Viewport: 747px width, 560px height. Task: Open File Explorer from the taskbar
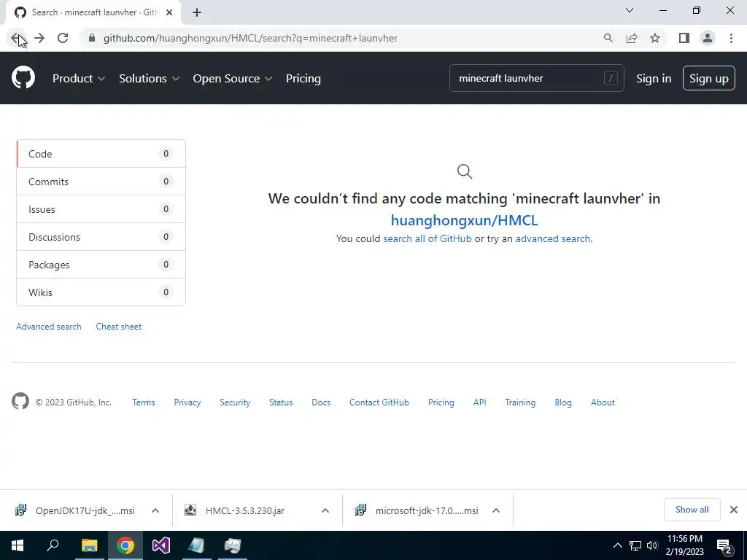[89, 545]
